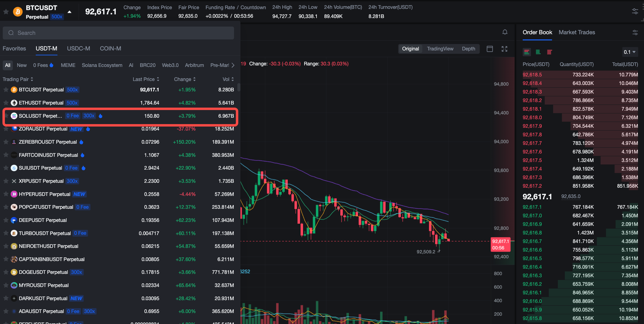644x324 pixels.
Task: Click the price alert bell icon
Action: pyautogui.click(x=505, y=32)
